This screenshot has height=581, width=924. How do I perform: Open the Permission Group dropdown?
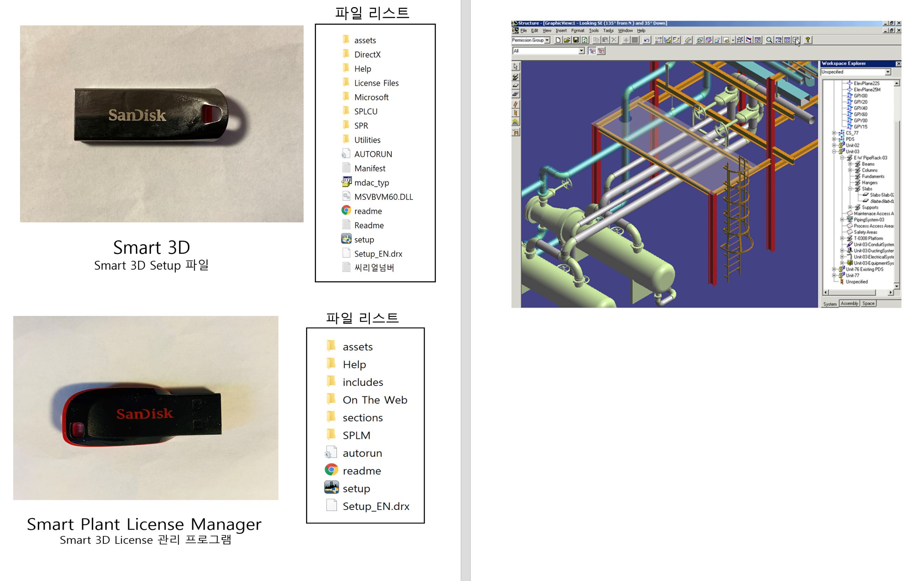coord(547,40)
